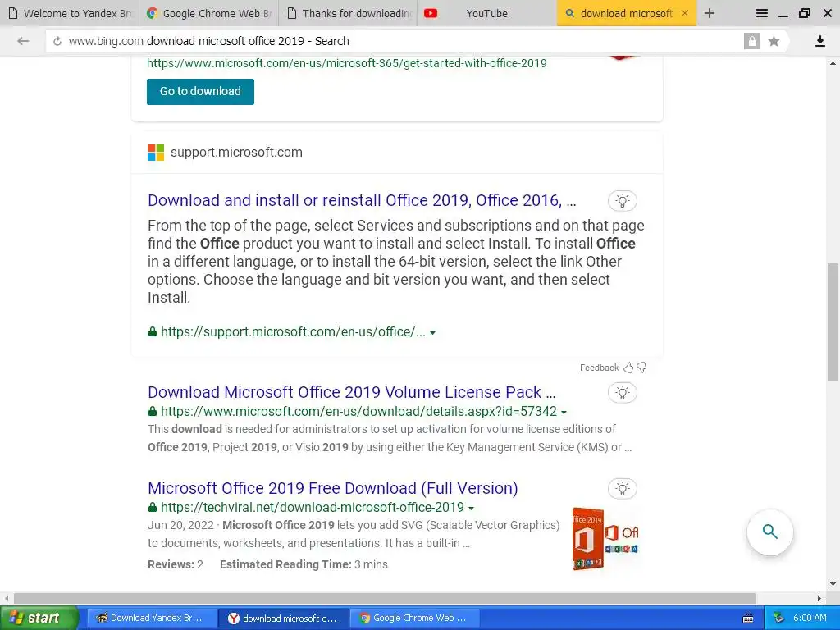This screenshot has width=840, height=630.
Task: Open Download and install or reinstall Office 2019 link
Action: 362,200
